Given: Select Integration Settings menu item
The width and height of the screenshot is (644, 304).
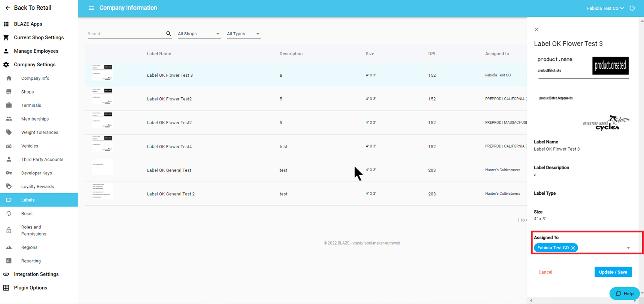Looking at the screenshot, I should coord(36,274).
